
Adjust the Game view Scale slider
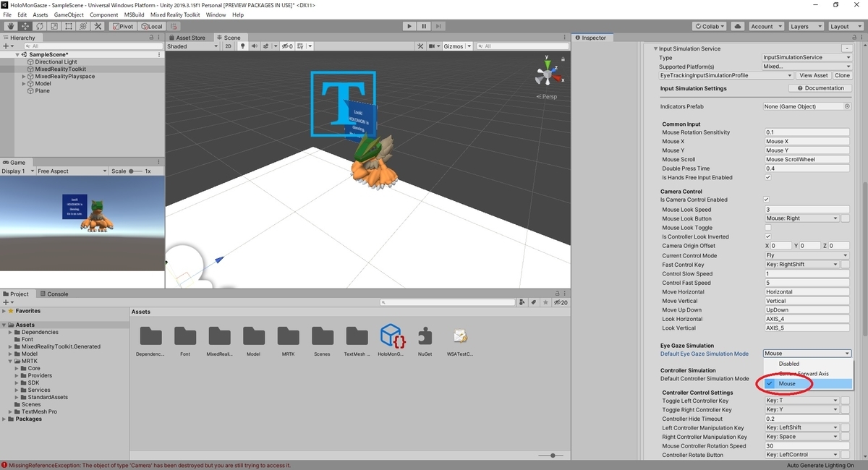tap(135, 171)
